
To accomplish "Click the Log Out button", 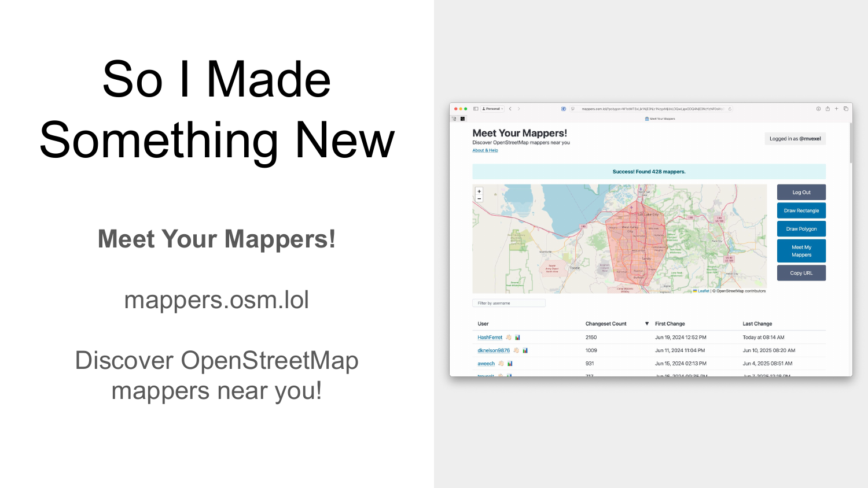I will coord(801,193).
